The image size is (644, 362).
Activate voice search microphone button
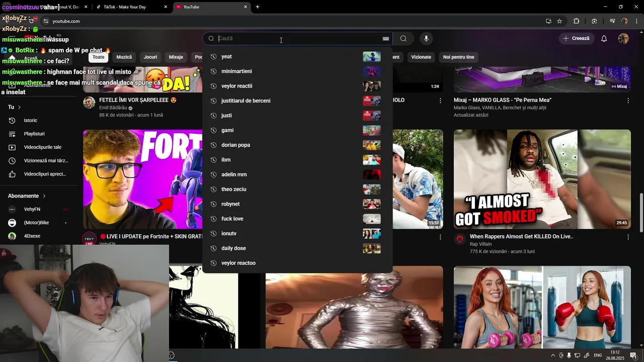coord(426,39)
